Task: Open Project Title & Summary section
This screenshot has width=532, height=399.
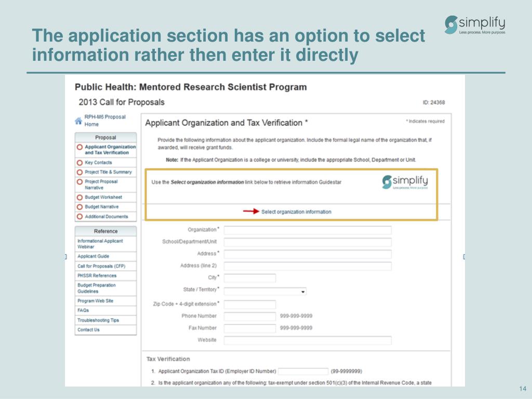Action: point(108,172)
